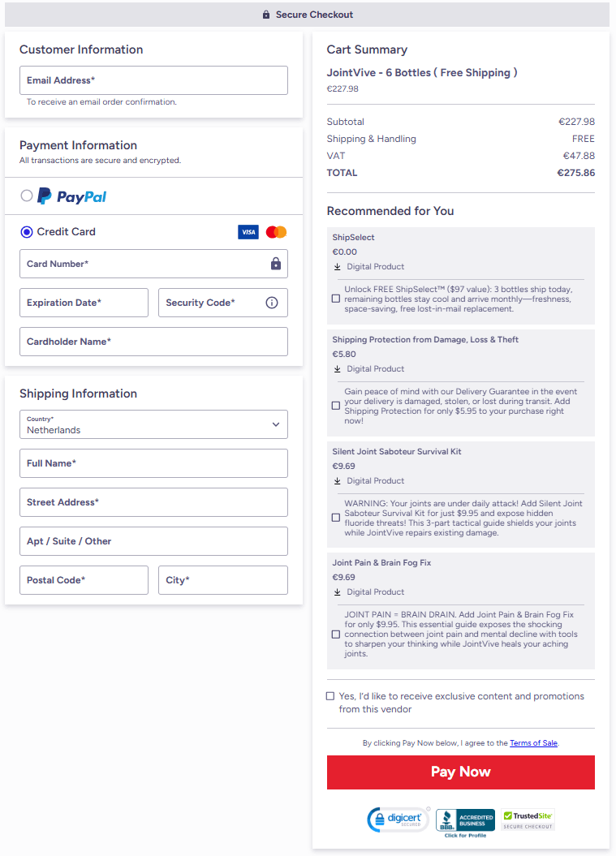Click the Email Address field
616x856 pixels.
[153, 80]
